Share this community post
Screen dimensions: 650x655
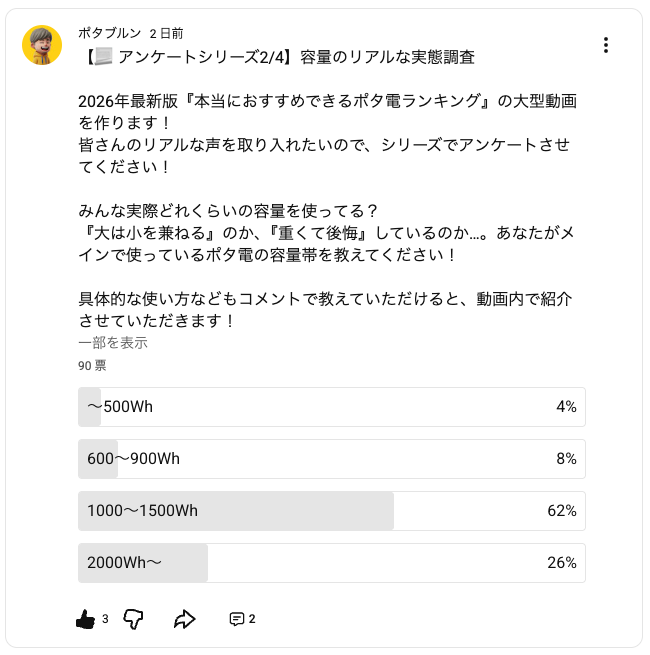184,619
